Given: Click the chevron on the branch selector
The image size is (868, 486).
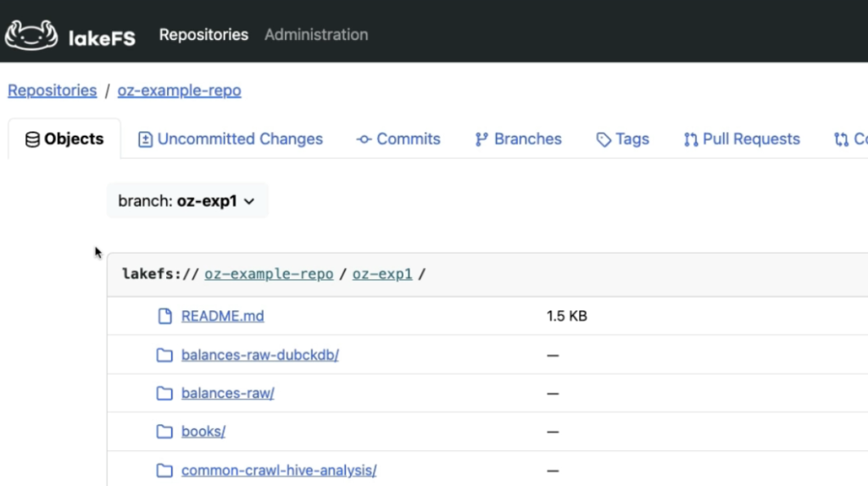Looking at the screenshot, I should click(x=249, y=202).
